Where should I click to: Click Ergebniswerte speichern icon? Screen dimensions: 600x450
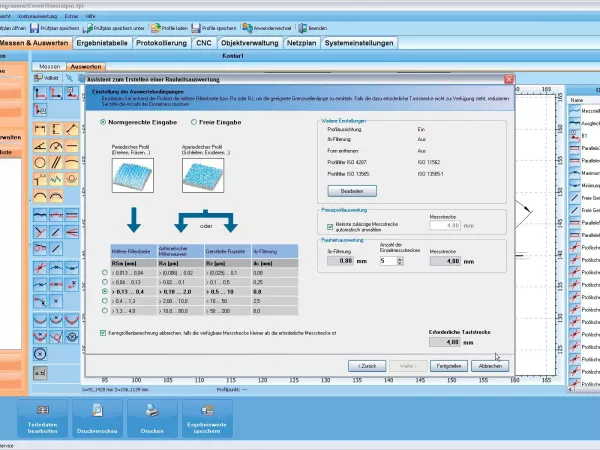pyautogui.click(x=207, y=412)
